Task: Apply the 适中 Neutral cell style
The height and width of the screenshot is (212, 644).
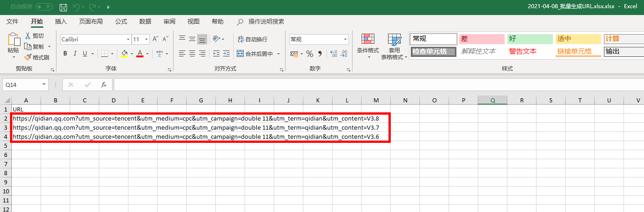Action: tap(578, 39)
